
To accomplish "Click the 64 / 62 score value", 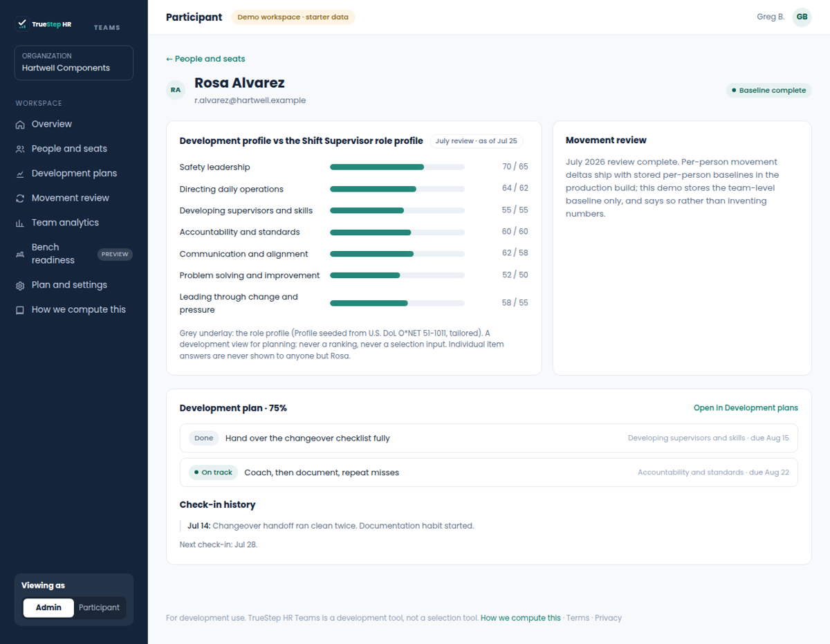I will coord(515,188).
